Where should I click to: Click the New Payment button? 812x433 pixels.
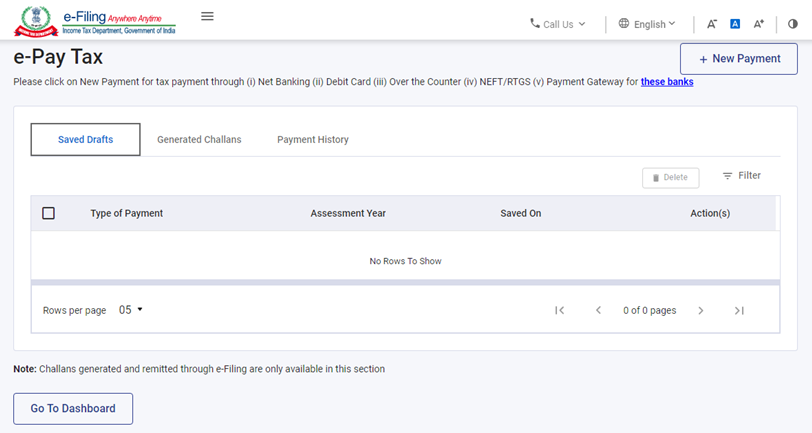(x=739, y=59)
